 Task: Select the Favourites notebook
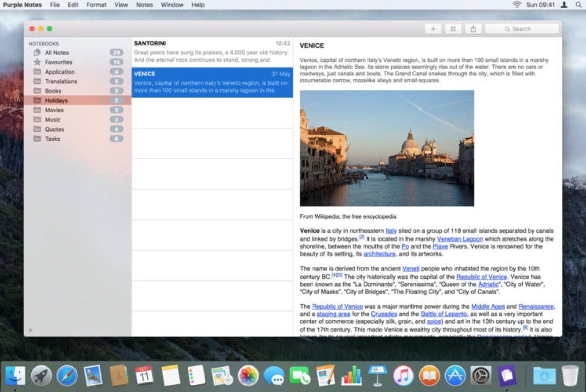[78, 62]
